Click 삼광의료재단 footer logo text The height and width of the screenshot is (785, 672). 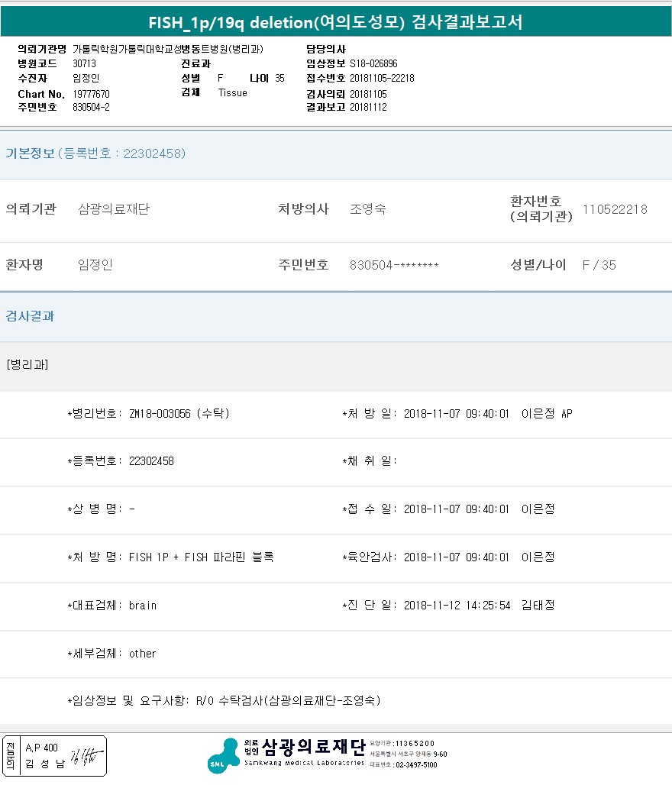click(313, 747)
